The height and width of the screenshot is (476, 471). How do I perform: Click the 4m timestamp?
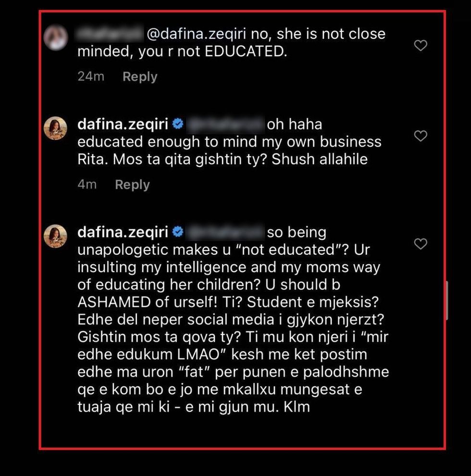[87, 184]
